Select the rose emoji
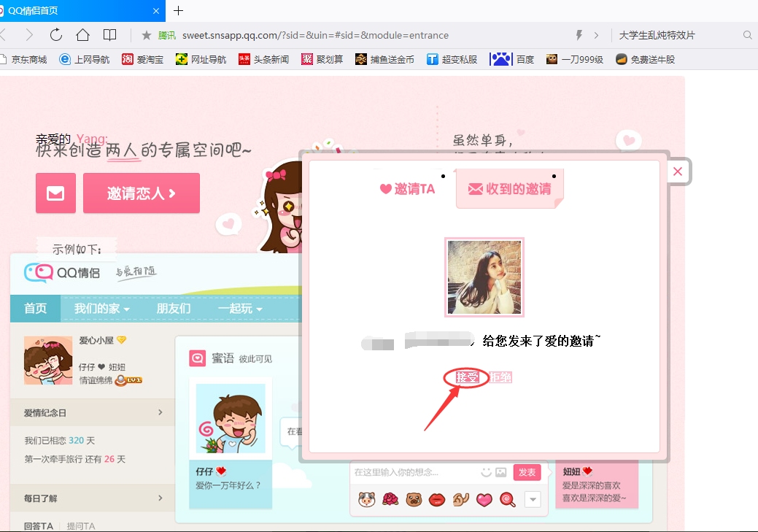Screen dimensions: 758x532 pyautogui.click(x=390, y=499)
